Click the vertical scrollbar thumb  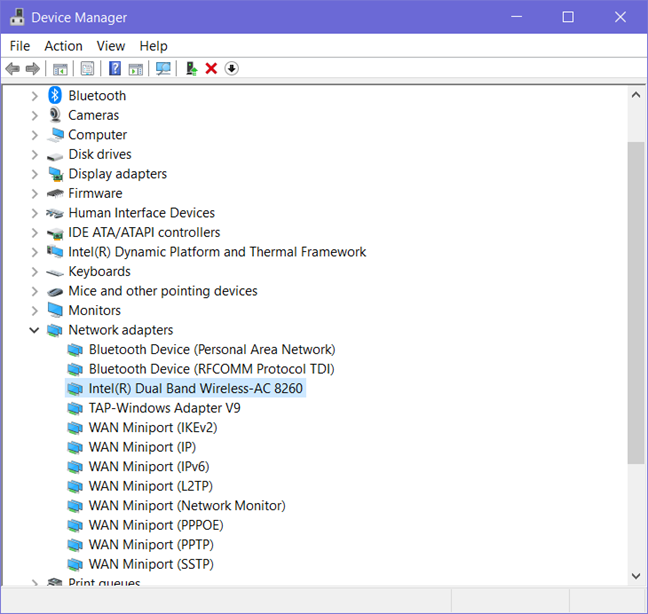tap(636, 303)
